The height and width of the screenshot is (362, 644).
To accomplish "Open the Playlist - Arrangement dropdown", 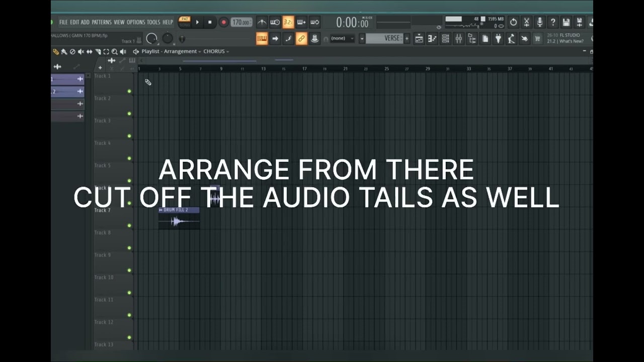I will tap(171, 51).
